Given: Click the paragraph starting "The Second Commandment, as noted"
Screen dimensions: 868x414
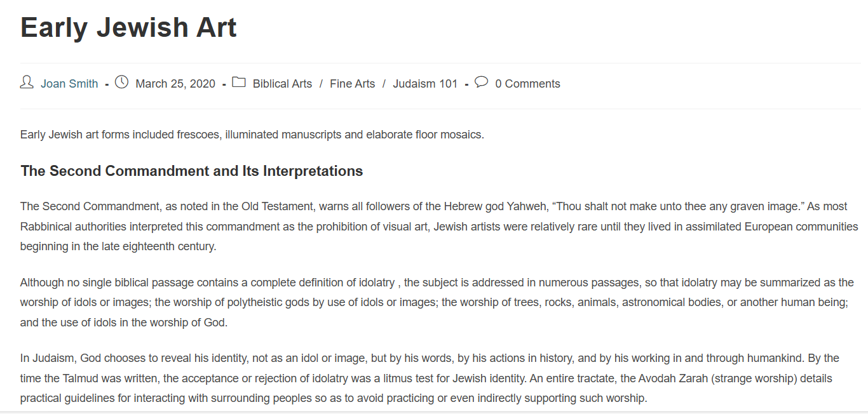Looking at the screenshot, I should click(x=439, y=227).
